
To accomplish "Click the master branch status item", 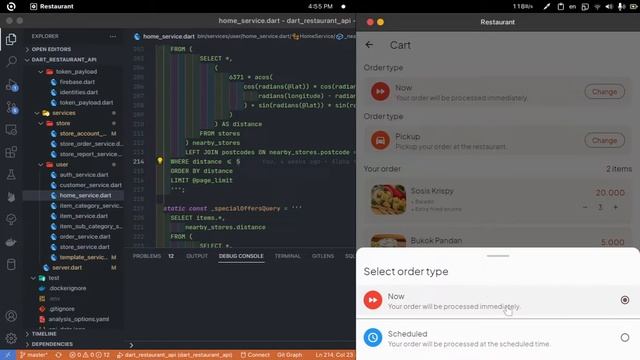I will coord(33,355).
